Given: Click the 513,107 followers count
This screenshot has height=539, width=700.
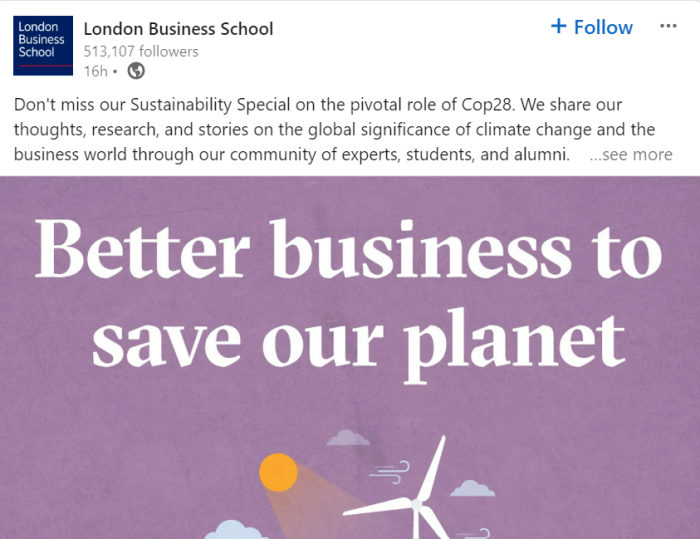Looking at the screenshot, I should click(141, 51).
